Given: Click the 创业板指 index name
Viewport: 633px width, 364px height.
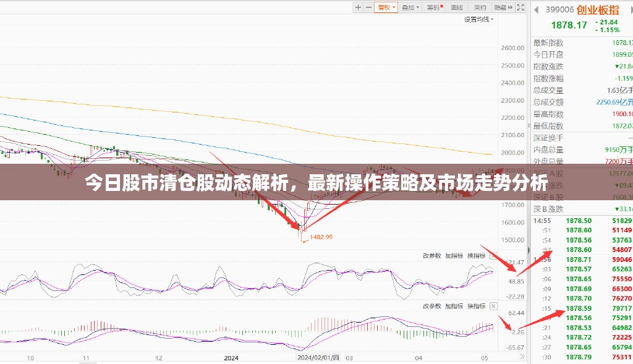Looking at the screenshot, I should [598, 10].
